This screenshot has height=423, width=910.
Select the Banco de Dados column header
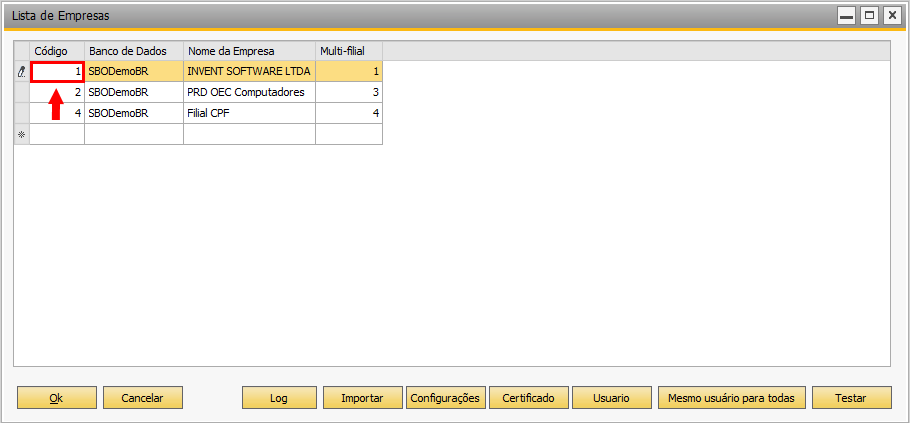tap(134, 51)
